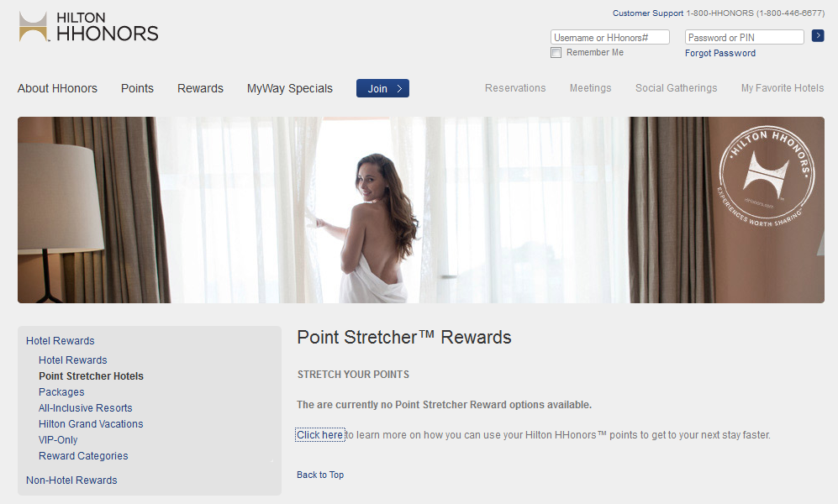The height and width of the screenshot is (504, 838).
Task: Enable the Remember Me checkbox
Action: tap(556, 53)
